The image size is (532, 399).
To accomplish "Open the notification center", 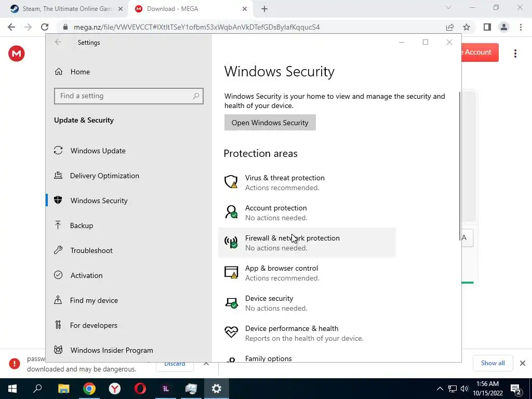I will coord(516,389).
